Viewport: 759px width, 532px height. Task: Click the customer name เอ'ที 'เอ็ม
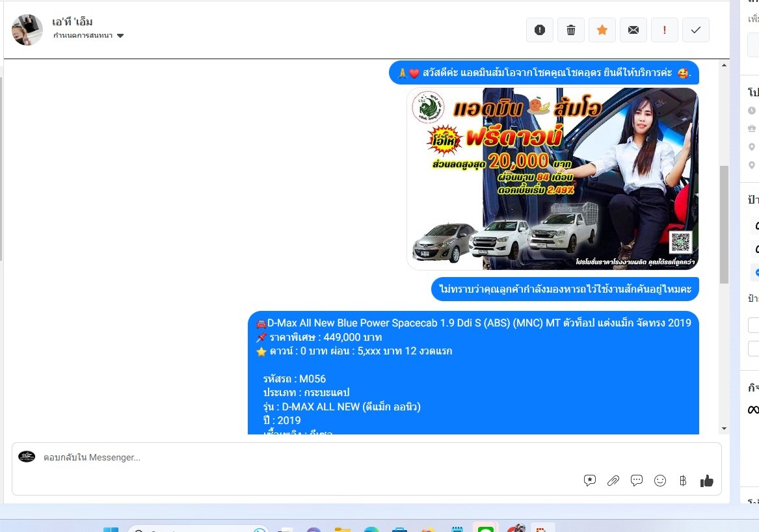[x=73, y=21]
